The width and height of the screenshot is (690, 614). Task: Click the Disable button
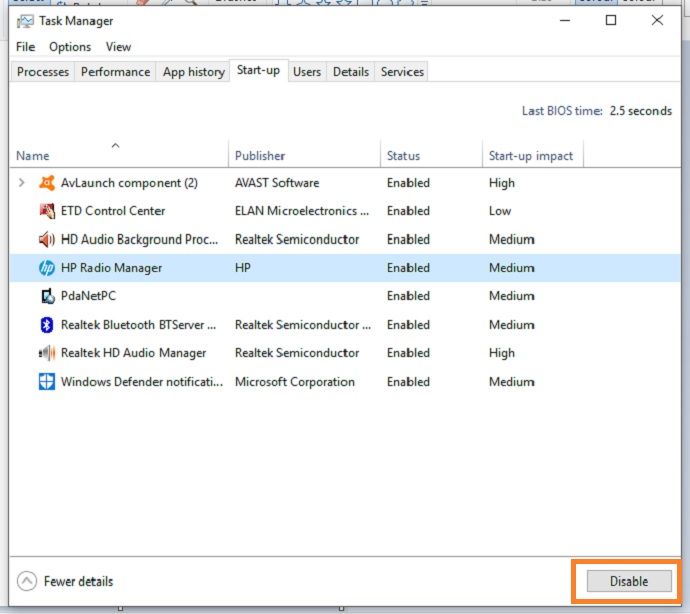tap(629, 581)
